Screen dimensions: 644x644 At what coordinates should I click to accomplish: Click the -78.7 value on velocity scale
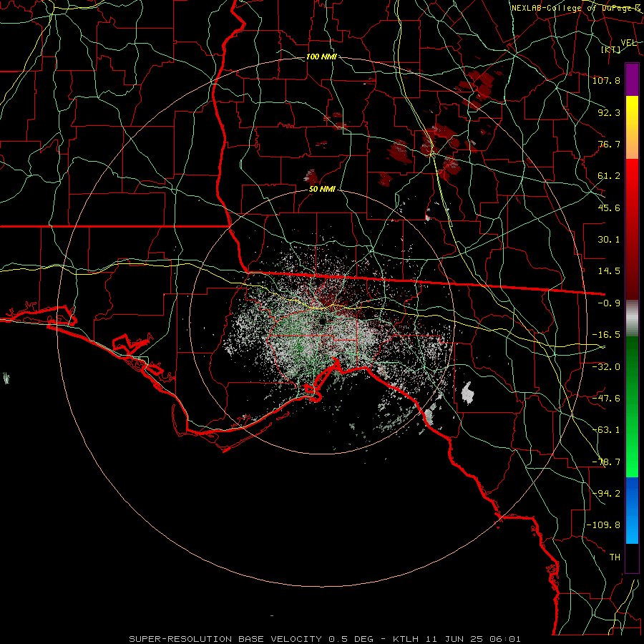[x=606, y=462]
